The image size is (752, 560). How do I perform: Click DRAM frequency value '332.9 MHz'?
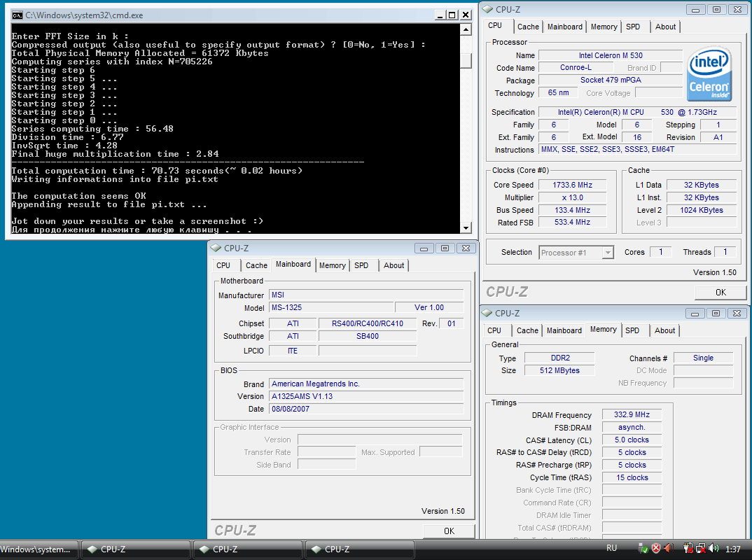click(x=632, y=414)
